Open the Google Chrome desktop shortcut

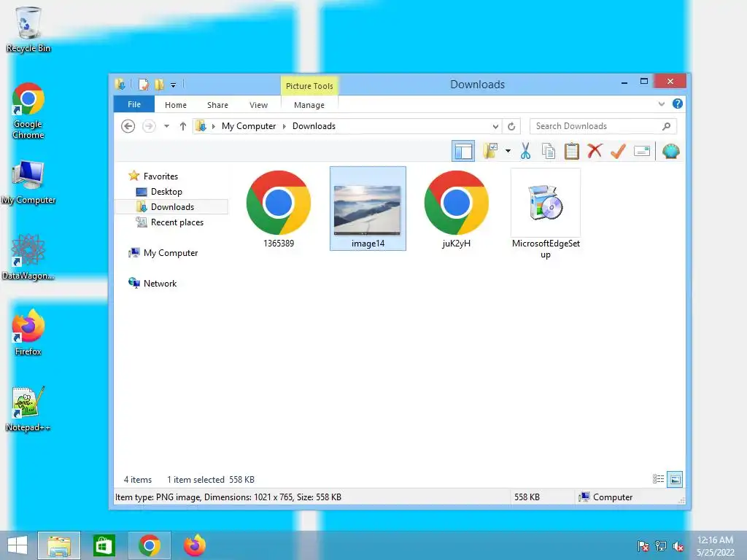pos(28,111)
